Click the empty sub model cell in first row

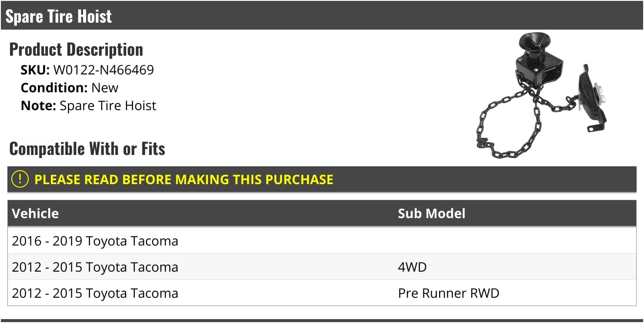tap(513, 241)
